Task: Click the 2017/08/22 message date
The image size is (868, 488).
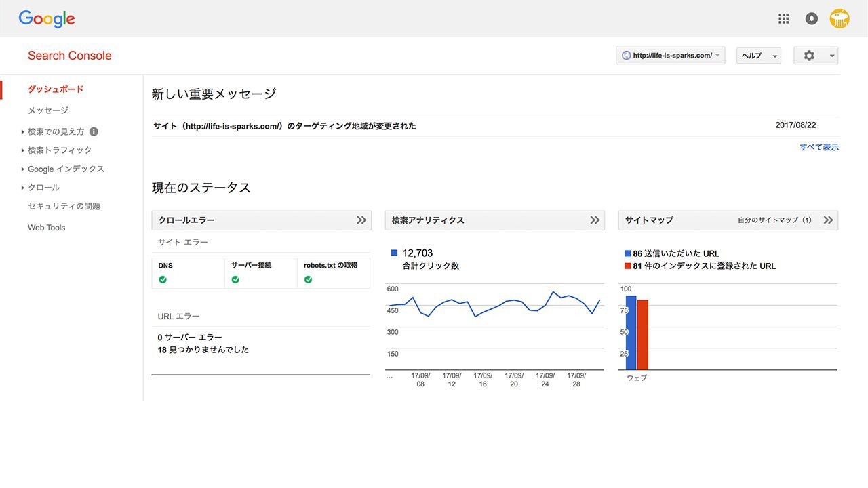Action: click(x=795, y=125)
